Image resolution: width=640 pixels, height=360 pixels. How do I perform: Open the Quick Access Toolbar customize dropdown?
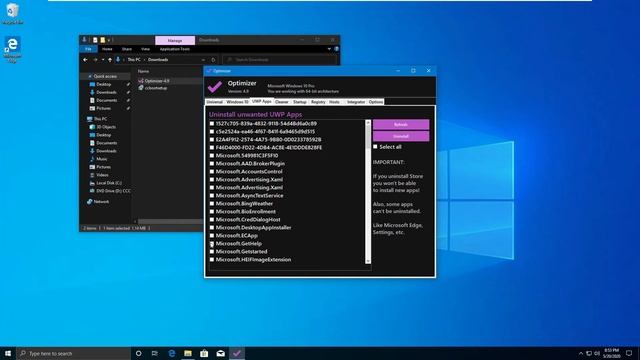(109, 40)
